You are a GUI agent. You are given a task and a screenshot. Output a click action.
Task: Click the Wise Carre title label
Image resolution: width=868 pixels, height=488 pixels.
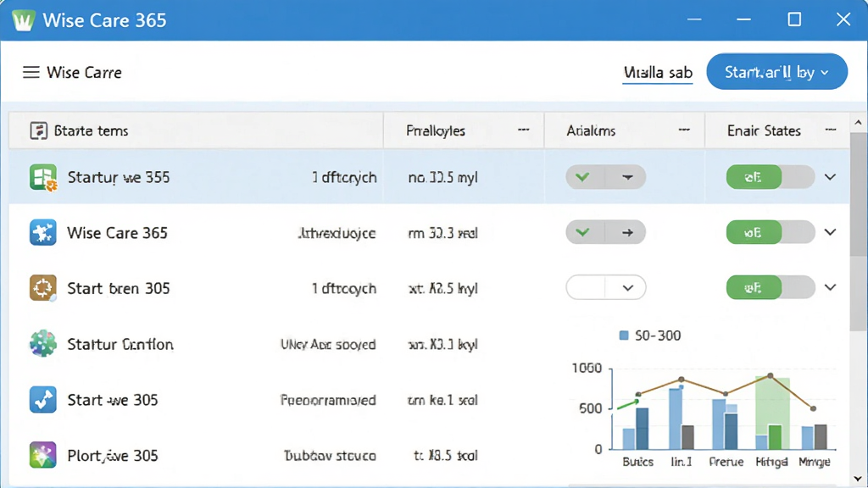[x=84, y=73]
